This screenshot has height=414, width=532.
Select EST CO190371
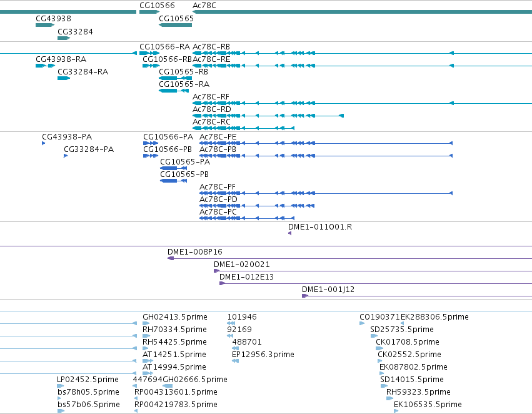pyautogui.click(x=380, y=317)
